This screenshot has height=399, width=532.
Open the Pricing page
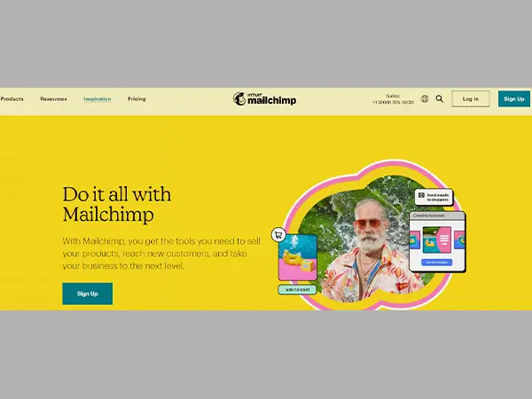137,98
